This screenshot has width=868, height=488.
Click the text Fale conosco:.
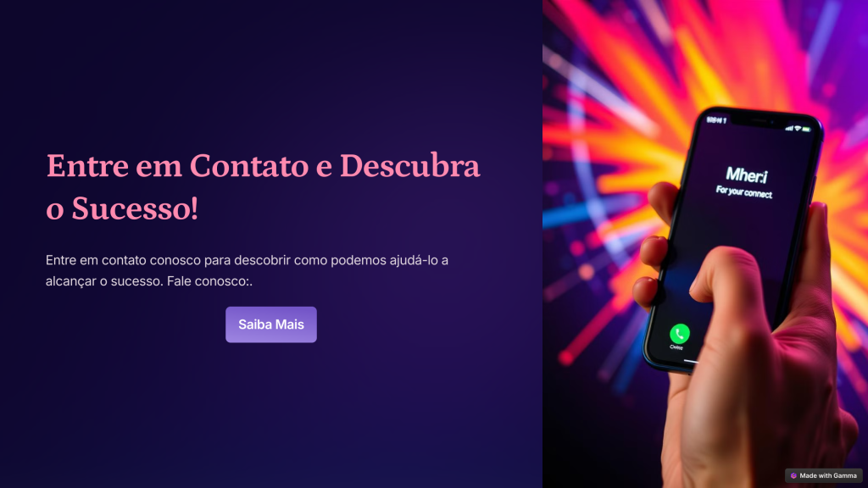pos(209,281)
